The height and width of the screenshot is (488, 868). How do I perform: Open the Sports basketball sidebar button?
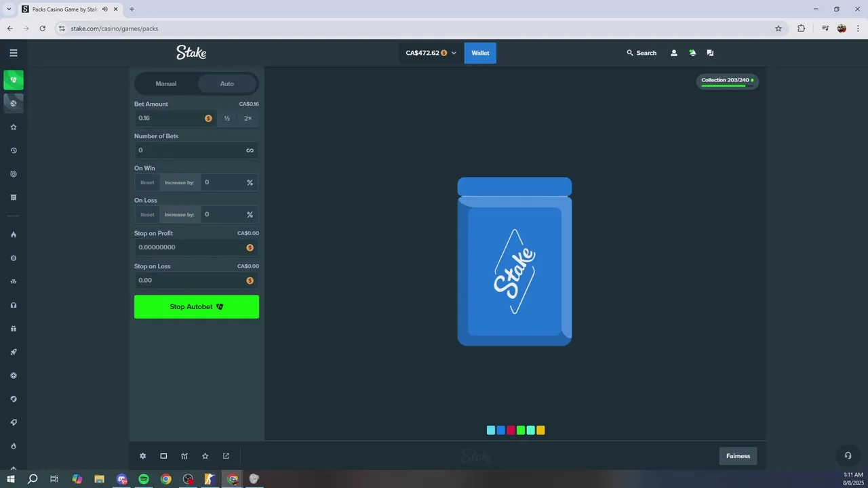pyautogui.click(x=14, y=103)
